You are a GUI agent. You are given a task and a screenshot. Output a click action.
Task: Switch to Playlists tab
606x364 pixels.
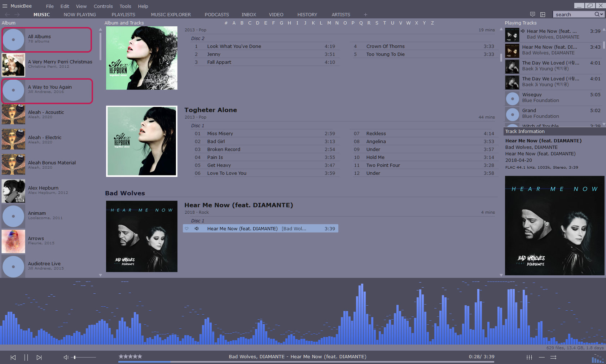[x=123, y=14]
